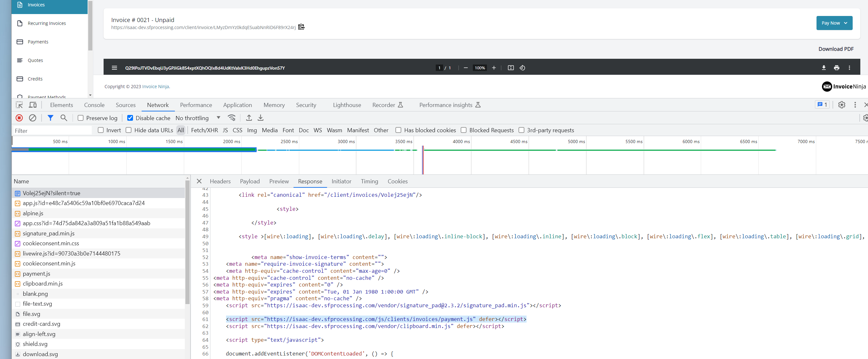868x359 pixels.
Task: Select the signature_pad.min.js request
Action: tap(98, 233)
